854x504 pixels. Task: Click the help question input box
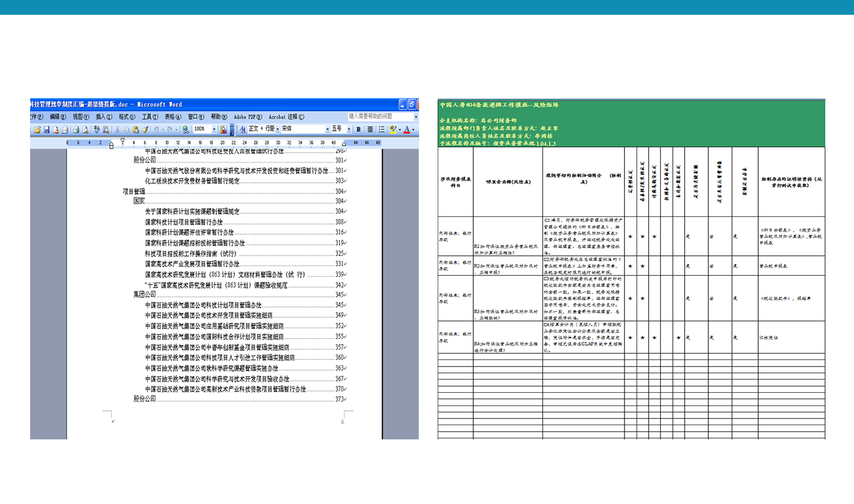tap(380, 117)
